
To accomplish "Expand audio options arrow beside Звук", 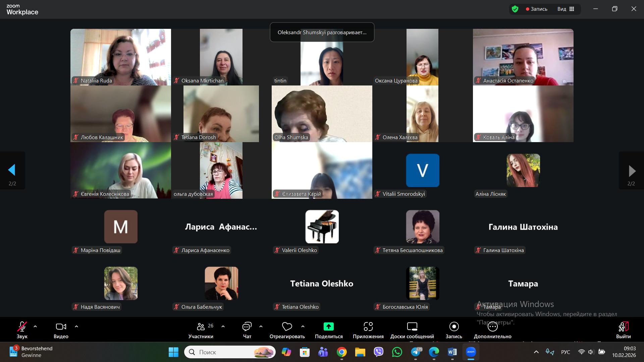I will click(35, 326).
